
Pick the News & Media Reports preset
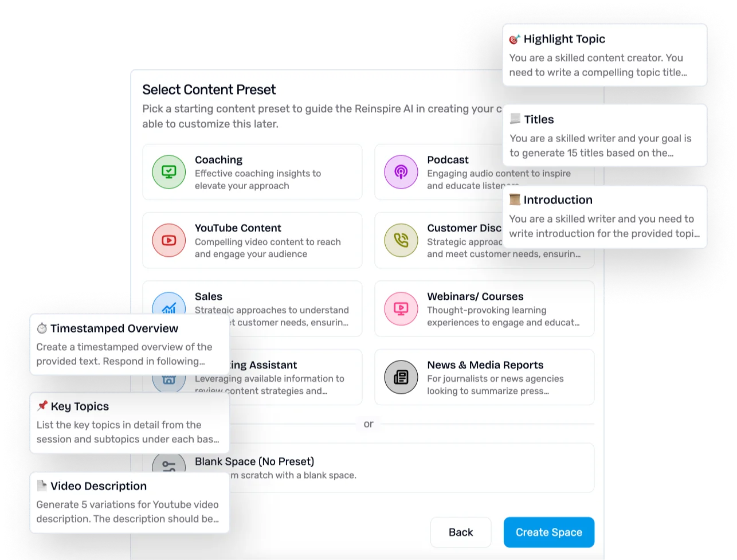coord(484,377)
